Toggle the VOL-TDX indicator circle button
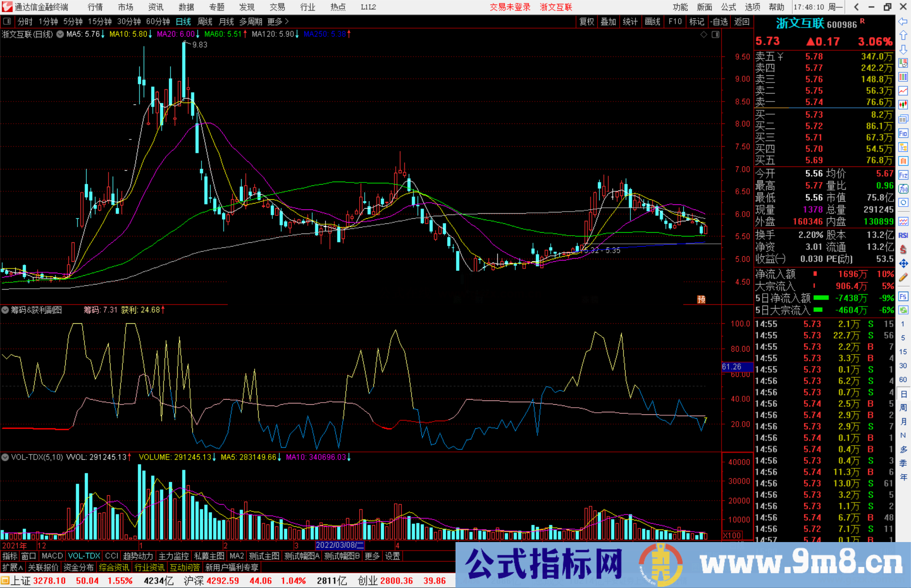The width and height of the screenshot is (911, 588). click(5, 457)
